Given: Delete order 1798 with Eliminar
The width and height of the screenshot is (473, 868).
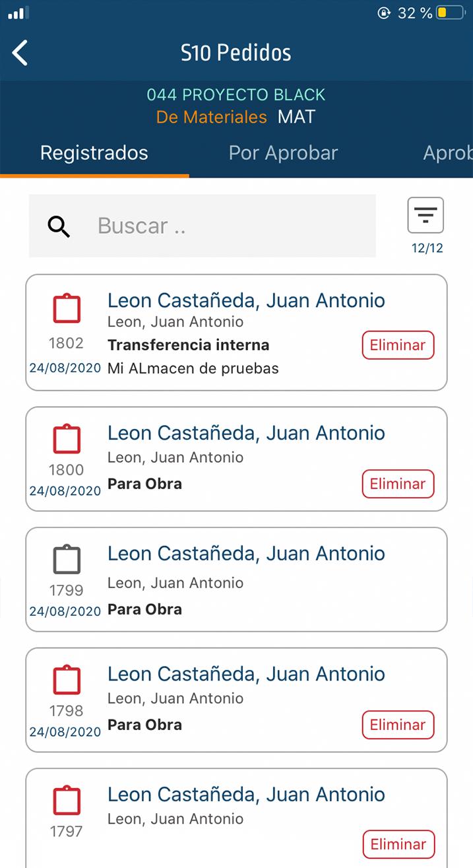Looking at the screenshot, I should [x=398, y=725].
